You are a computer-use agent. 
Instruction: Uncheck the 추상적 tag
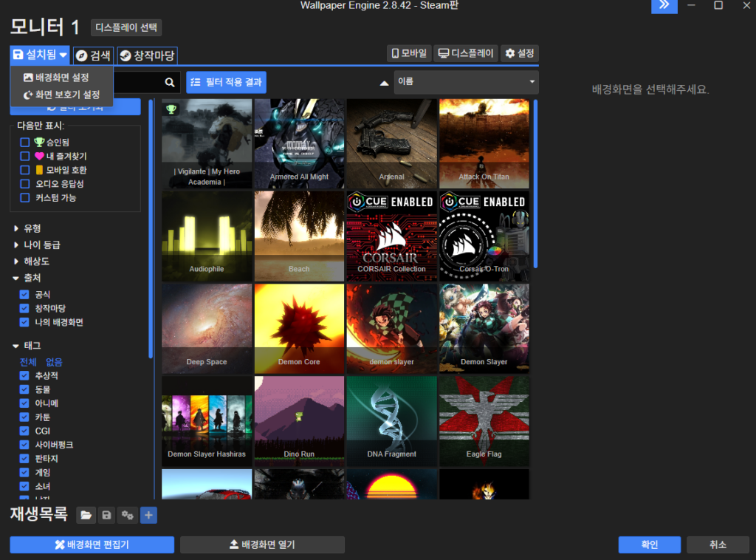pos(24,375)
